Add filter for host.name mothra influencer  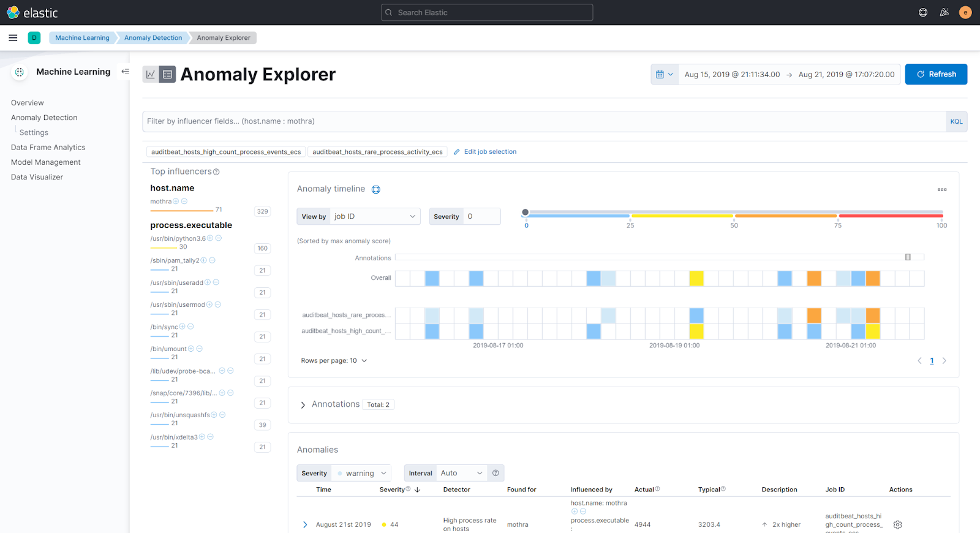pyautogui.click(x=176, y=202)
